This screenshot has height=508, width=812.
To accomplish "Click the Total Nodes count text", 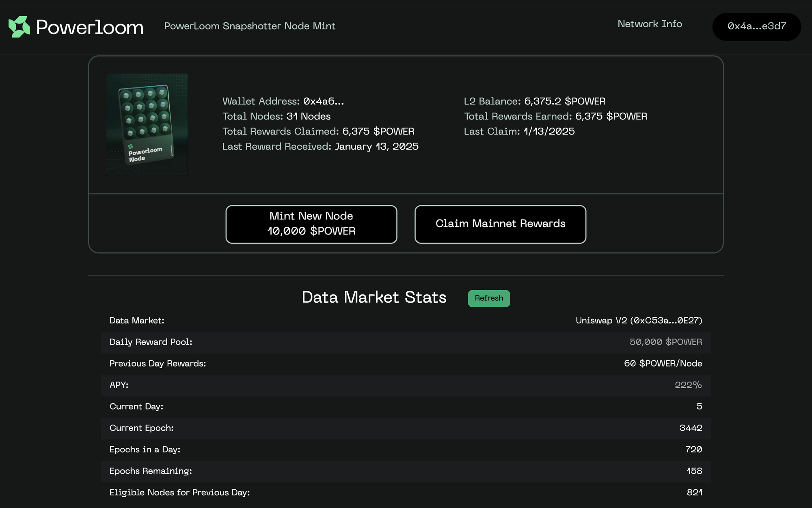I will [x=309, y=116].
